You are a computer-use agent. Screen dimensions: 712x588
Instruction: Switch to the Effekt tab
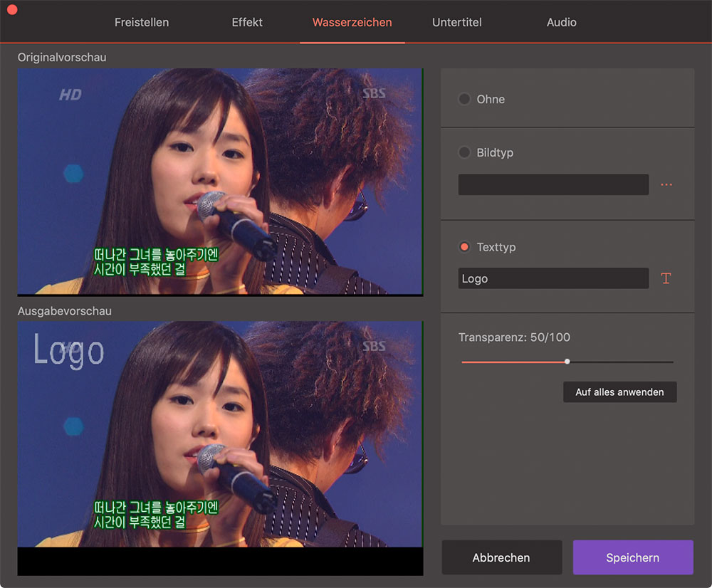pyautogui.click(x=247, y=22)
